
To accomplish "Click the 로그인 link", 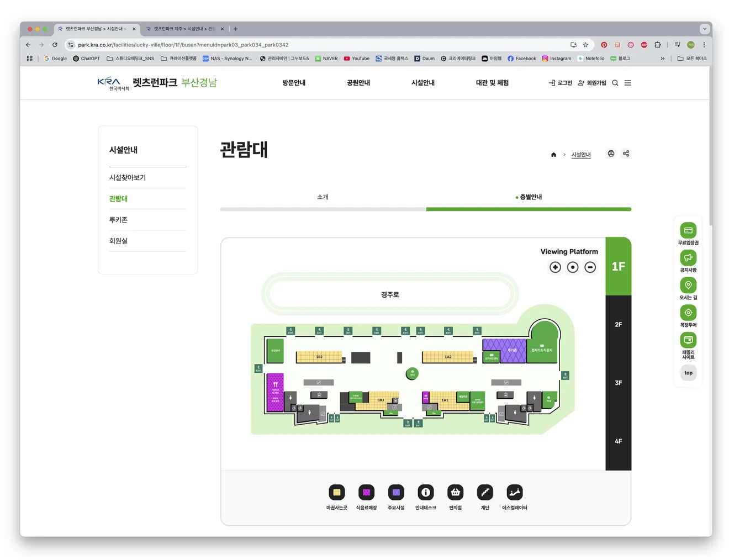I will point(560,83).
